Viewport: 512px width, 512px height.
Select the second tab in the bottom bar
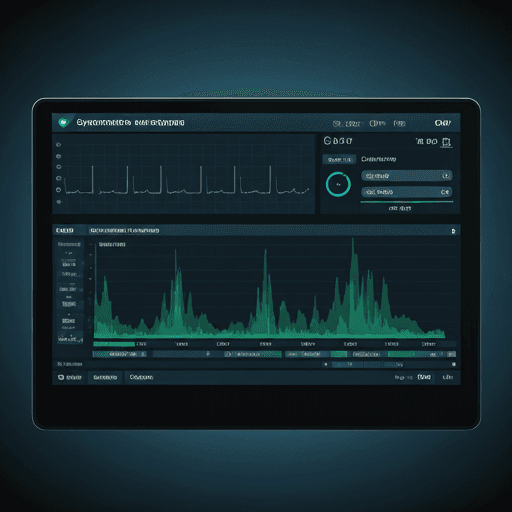point(105,377)
